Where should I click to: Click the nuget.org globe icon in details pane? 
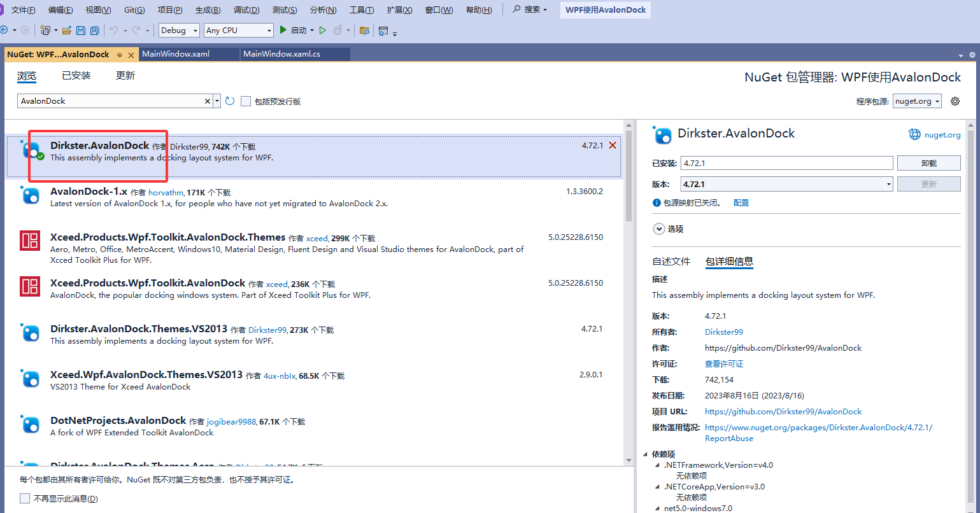(x=915, y=134)
